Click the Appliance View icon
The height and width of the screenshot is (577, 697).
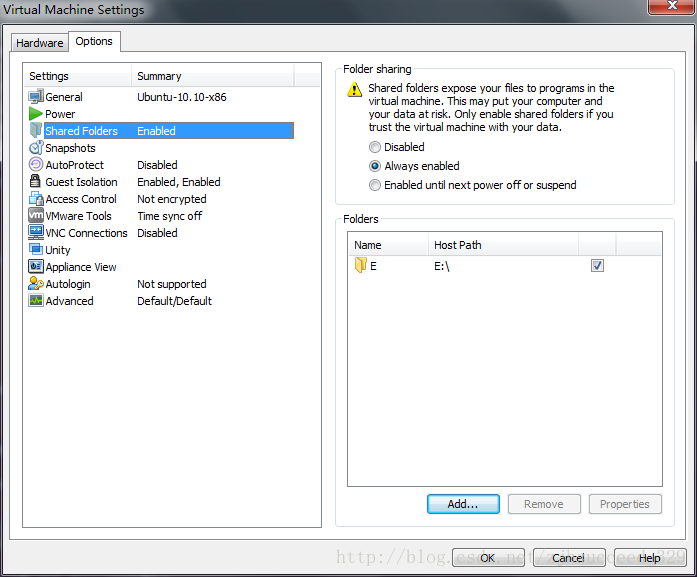tap(36, 266)
